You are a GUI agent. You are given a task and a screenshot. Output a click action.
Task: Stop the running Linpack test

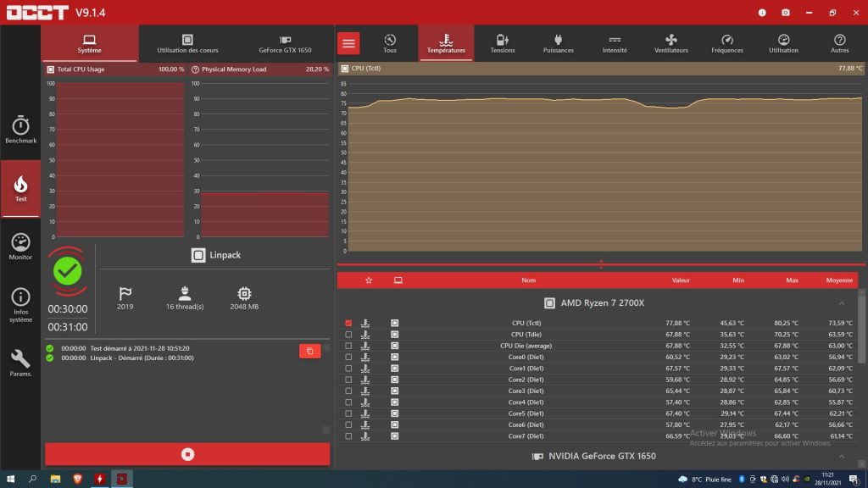pos(187,454)
